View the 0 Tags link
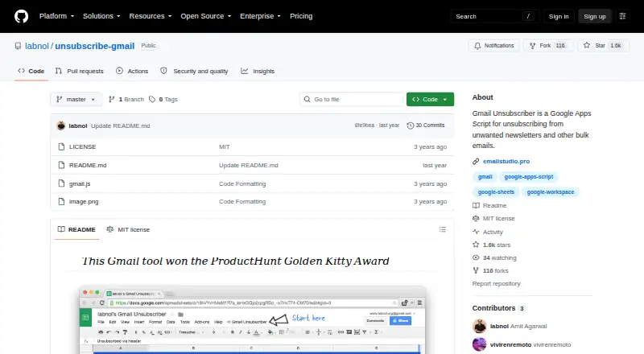Image resolution: width=644 pixels, height=354 pixels. [163, 100]
